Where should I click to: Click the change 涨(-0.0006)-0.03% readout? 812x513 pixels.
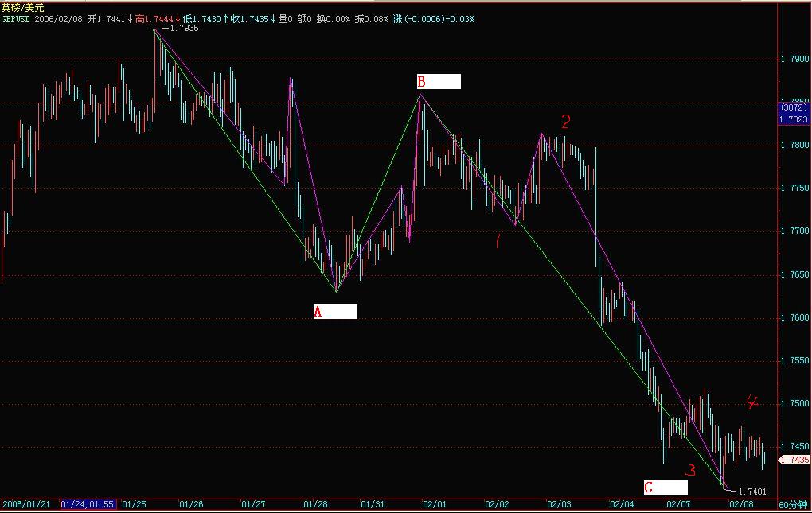[x=433, y=20]
